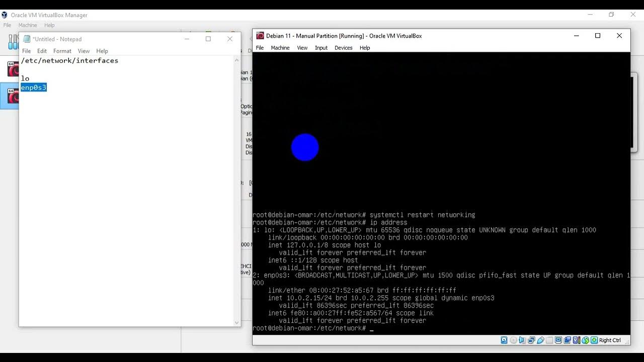Screen dimensions: 644x362
Task: Restore down the VirtualBox Manager window
Action: [x=611, y=15]
